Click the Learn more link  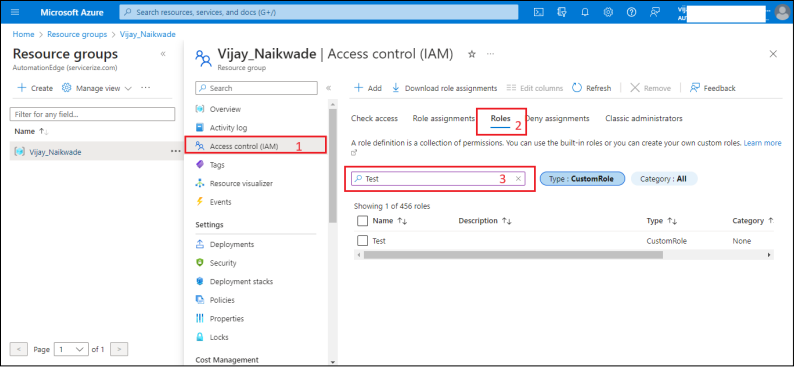(x=762, y=143)
